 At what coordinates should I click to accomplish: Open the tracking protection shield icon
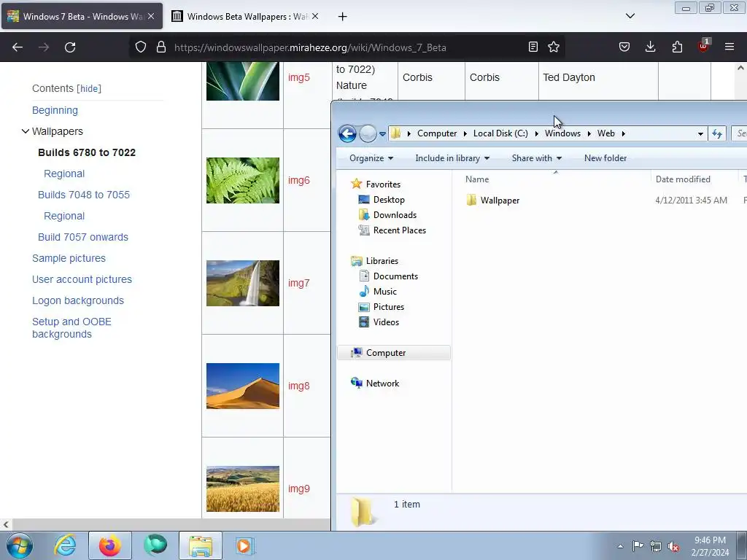[141, 47]
